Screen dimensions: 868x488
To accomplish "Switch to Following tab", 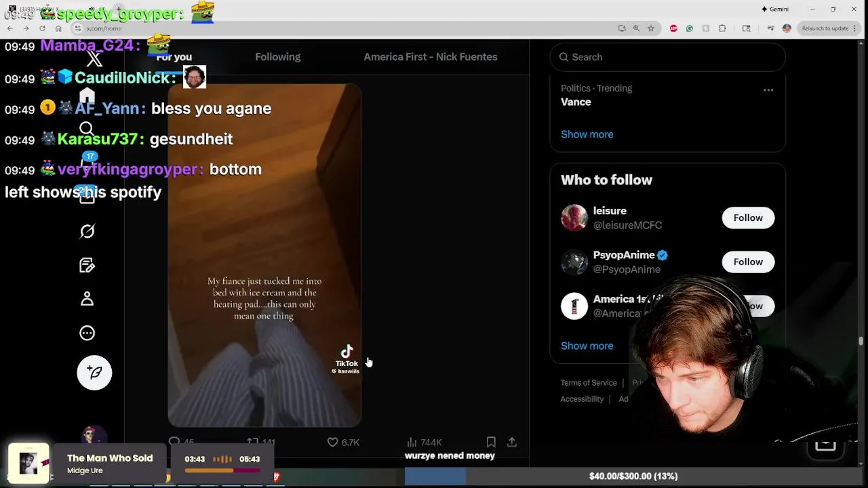I will (x=278, y=57).
